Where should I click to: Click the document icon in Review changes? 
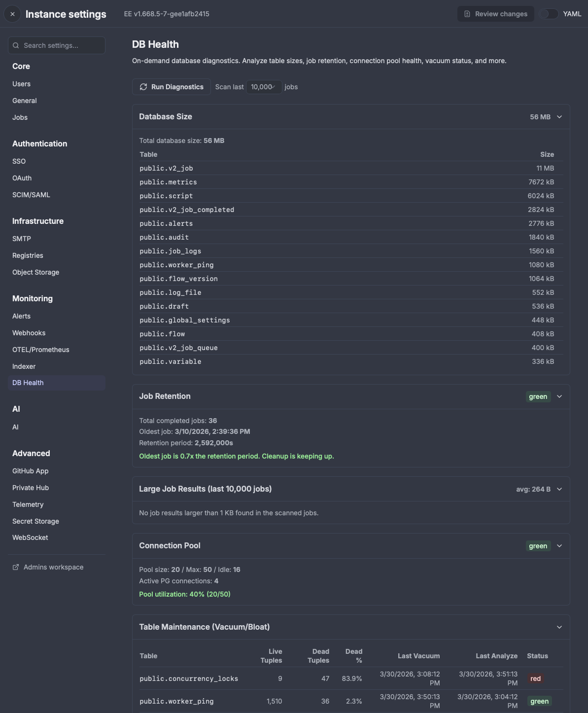pos(467,14)
